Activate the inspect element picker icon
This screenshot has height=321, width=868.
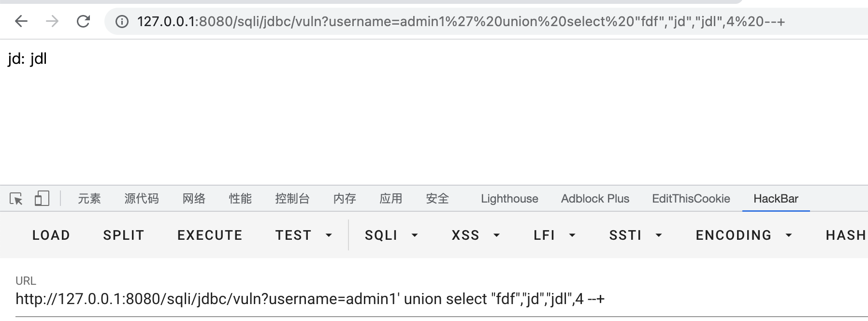coord(16,199)
